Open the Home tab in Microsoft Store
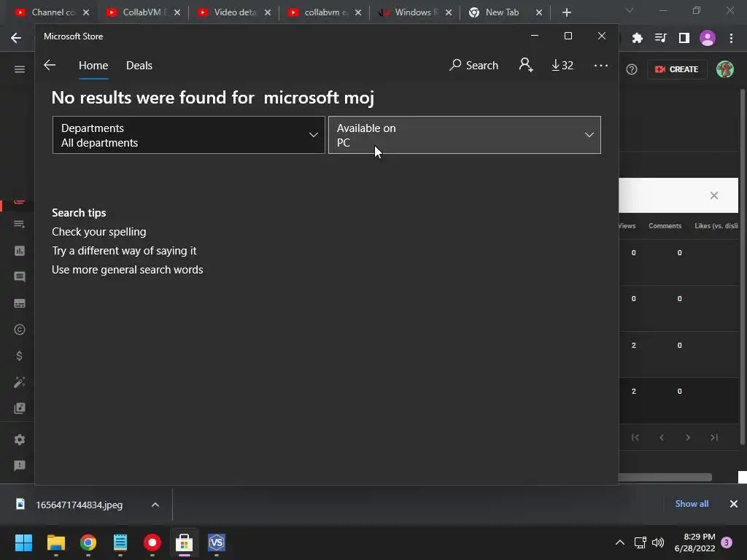Image resolution: width=747 pixels, height=560 pixels. 93,65
